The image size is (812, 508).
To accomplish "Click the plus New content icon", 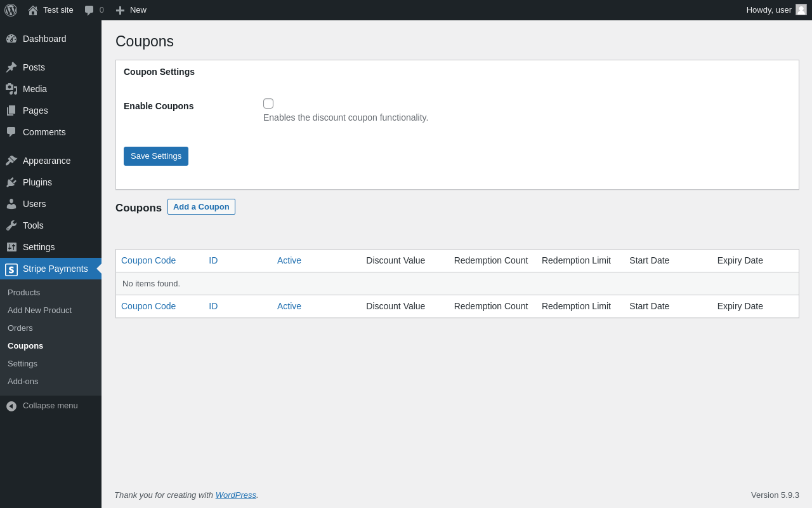I will coord(120,10).
